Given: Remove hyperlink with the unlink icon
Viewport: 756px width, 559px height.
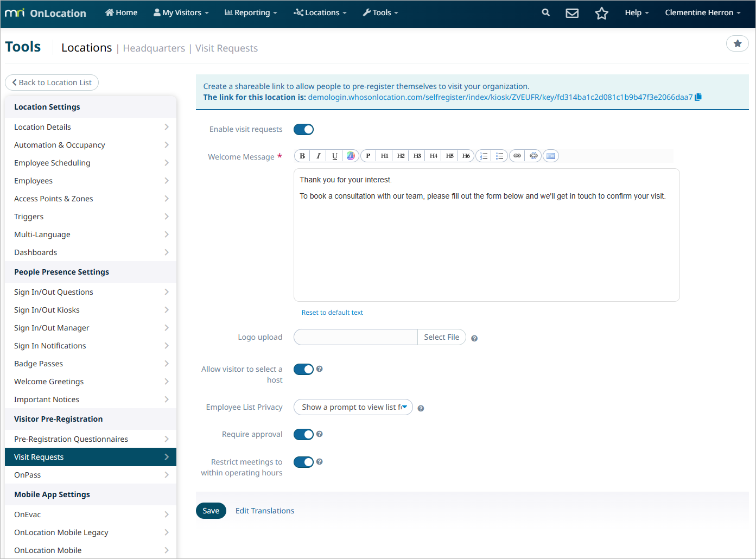Looking at the screenshot, I should (533, 156).
